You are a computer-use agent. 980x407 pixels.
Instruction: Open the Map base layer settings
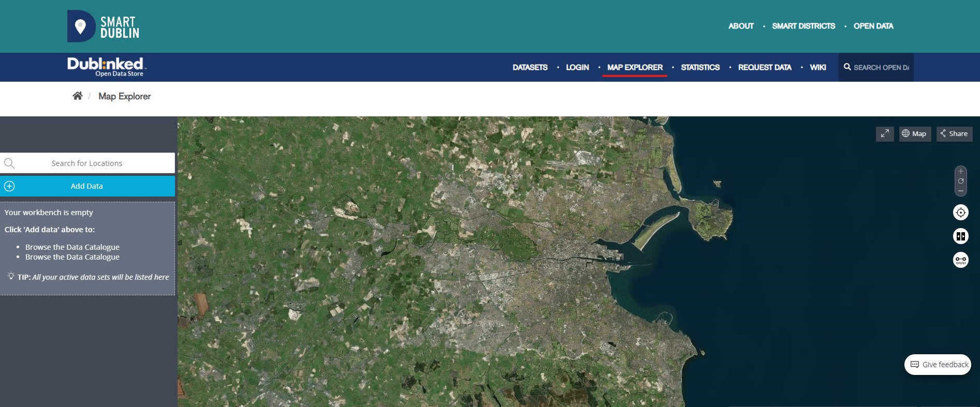(914, 134)
